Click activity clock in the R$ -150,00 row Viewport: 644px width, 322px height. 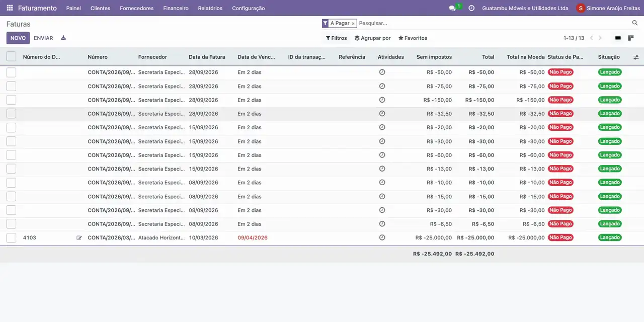pyautogui.click(x=382, y=100)
